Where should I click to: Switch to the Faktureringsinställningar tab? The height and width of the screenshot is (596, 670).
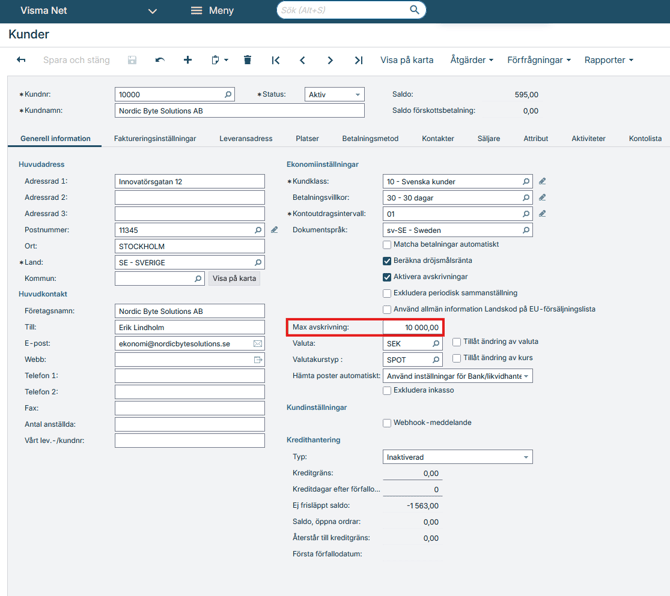pos(155,139)
